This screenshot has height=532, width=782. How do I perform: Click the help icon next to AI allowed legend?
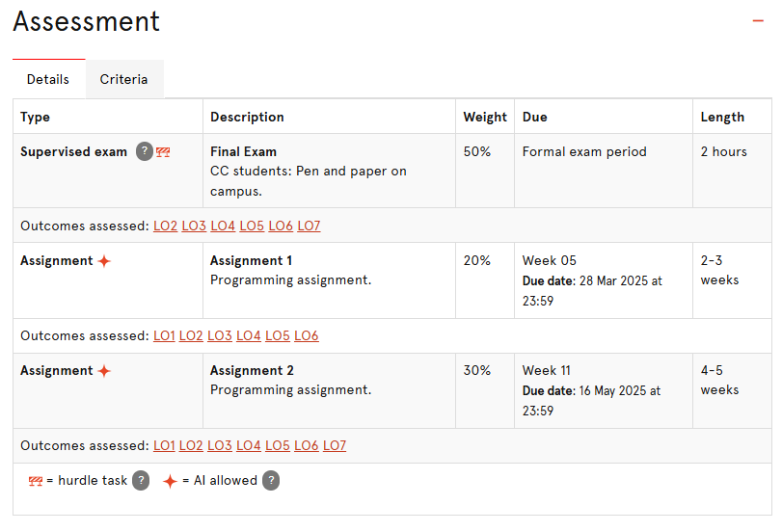(x=271, y=480)
